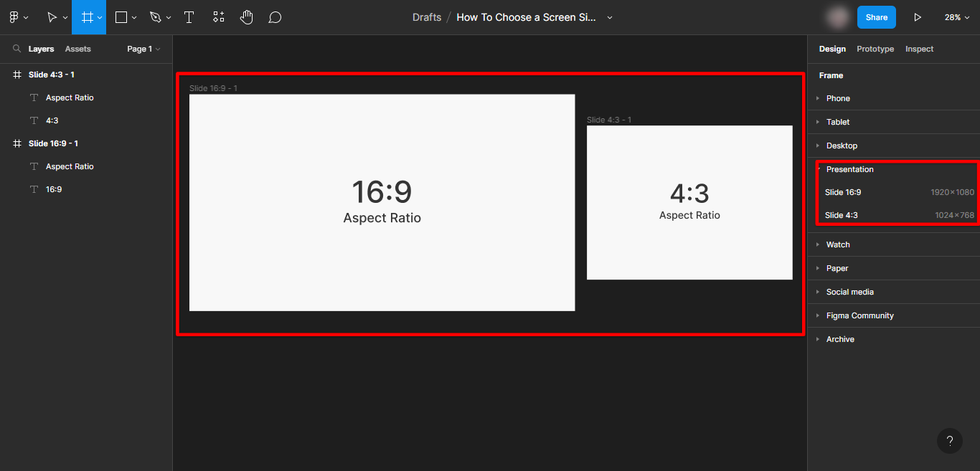This screenshot has height=471, width=980.
Task: Expand the Social media presets
Action: point(849,292)
